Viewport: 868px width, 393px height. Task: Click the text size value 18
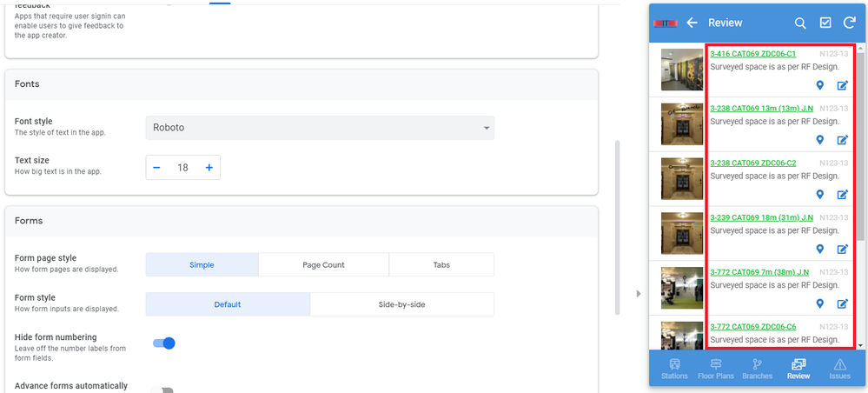pyautogui.click(x=182, y=168)
